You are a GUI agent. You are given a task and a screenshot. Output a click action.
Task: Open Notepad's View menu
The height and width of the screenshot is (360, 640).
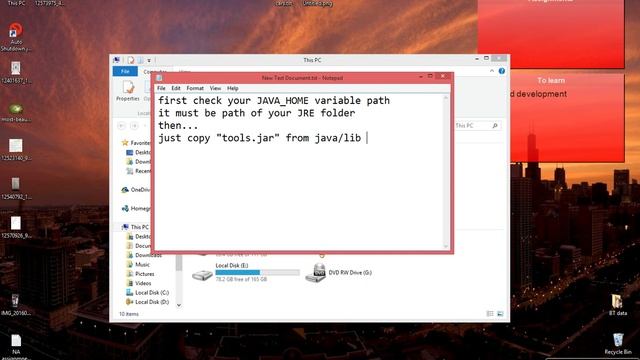[216, 88]
